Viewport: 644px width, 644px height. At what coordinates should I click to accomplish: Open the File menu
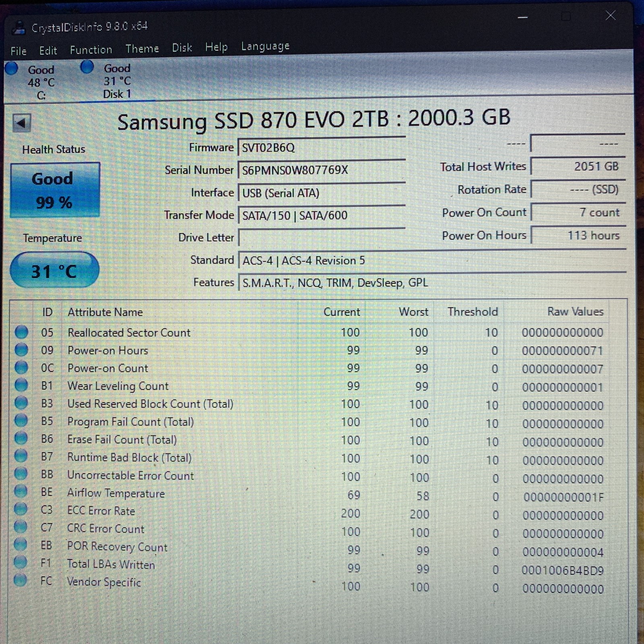[x=19, y=51]
